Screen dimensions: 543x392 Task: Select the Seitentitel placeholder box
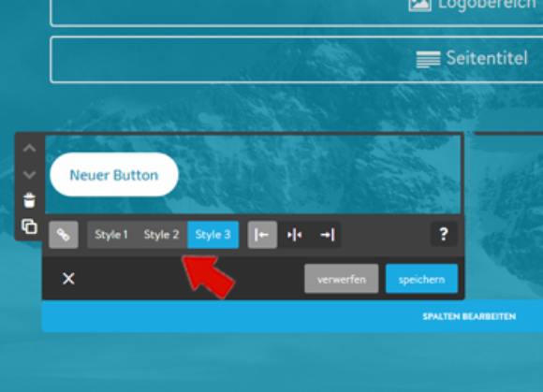pos(297,60)
